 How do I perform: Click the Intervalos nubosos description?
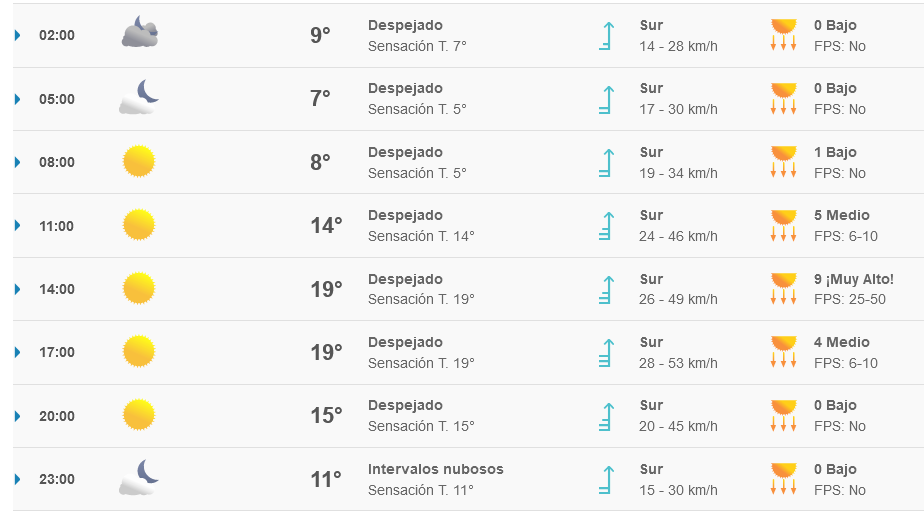435,469
